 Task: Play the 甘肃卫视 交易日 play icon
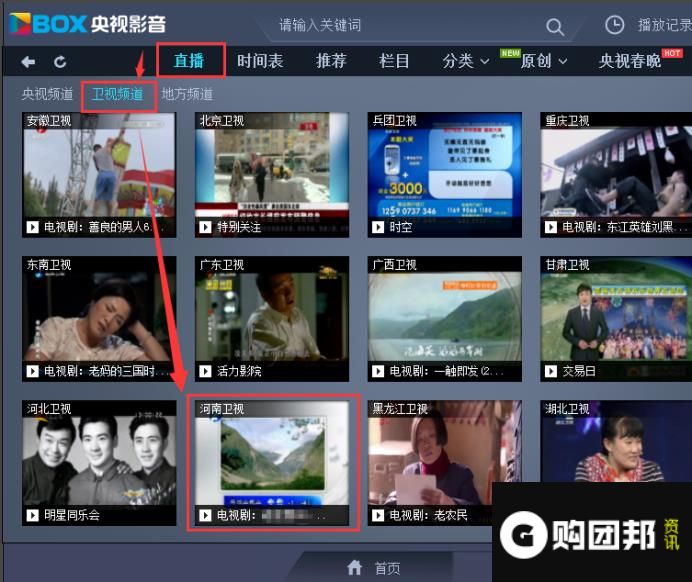551,371
